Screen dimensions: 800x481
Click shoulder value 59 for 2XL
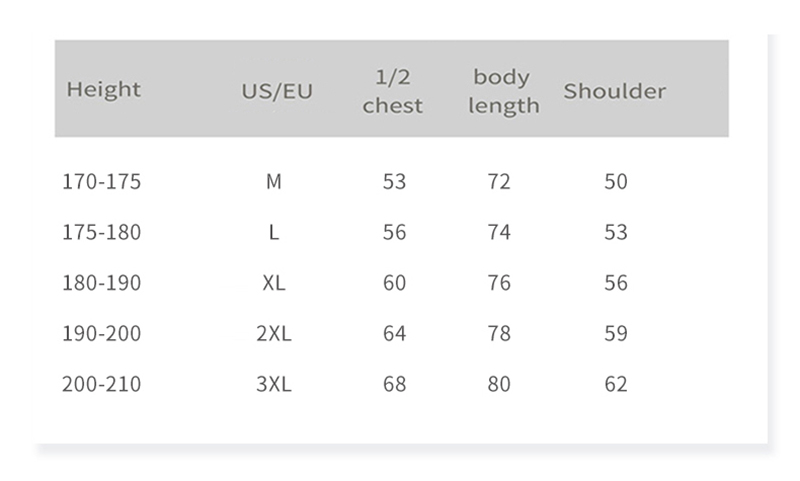[616, 333]
